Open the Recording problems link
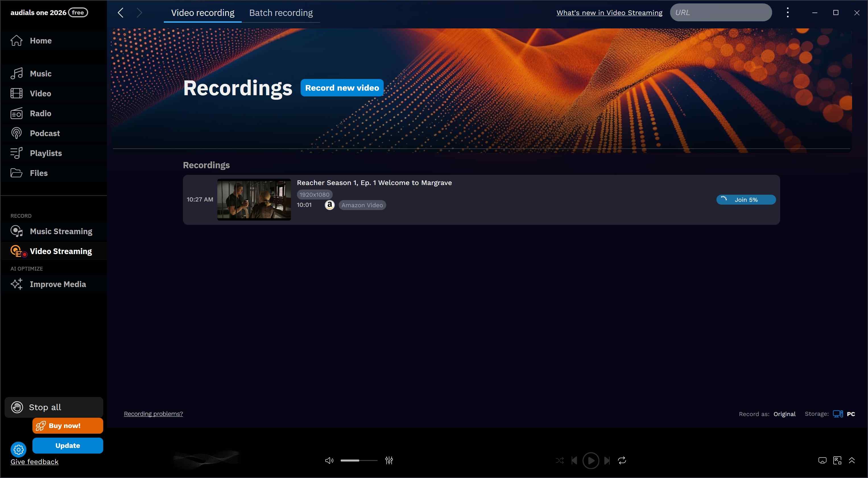 (153, 413)
